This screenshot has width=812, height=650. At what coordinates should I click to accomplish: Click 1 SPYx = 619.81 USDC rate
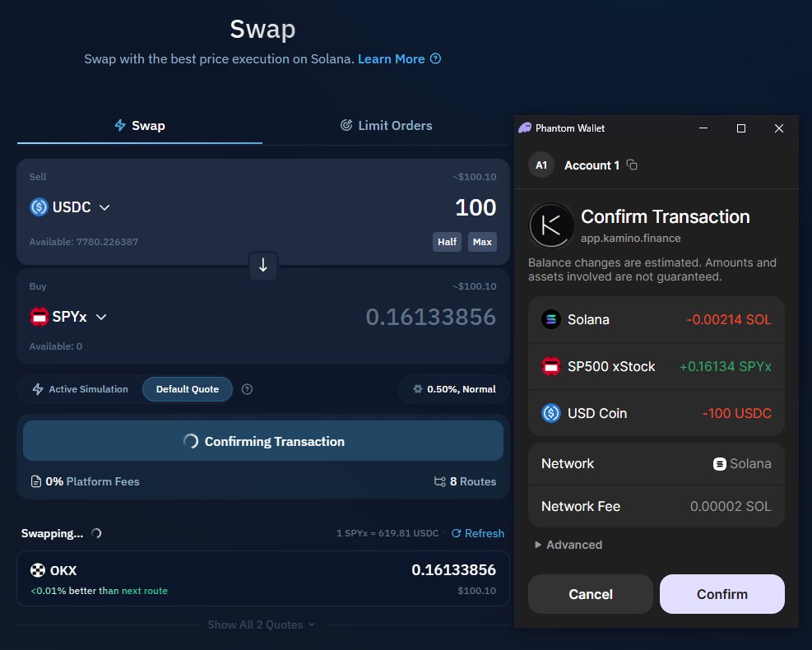[387, 533]
